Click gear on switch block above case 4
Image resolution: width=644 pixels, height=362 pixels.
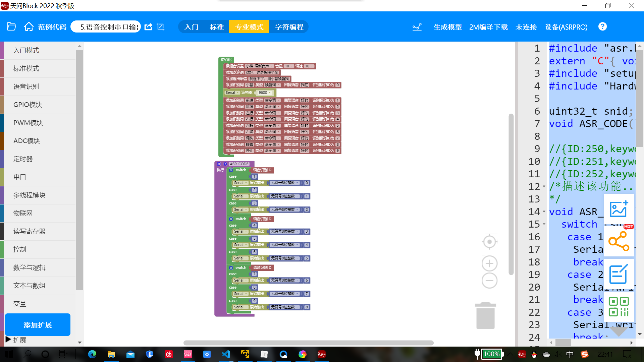coord(231,219)
